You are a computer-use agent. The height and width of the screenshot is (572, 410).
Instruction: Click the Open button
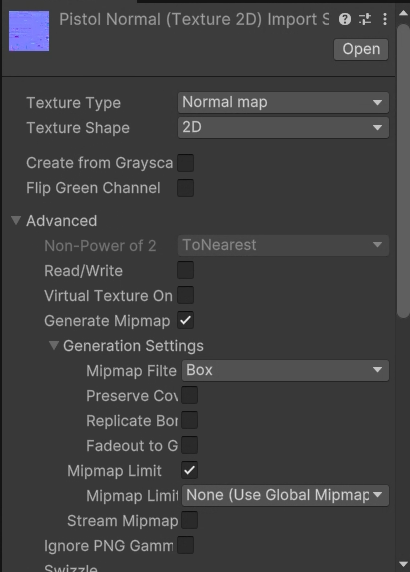tap(361, 49)
